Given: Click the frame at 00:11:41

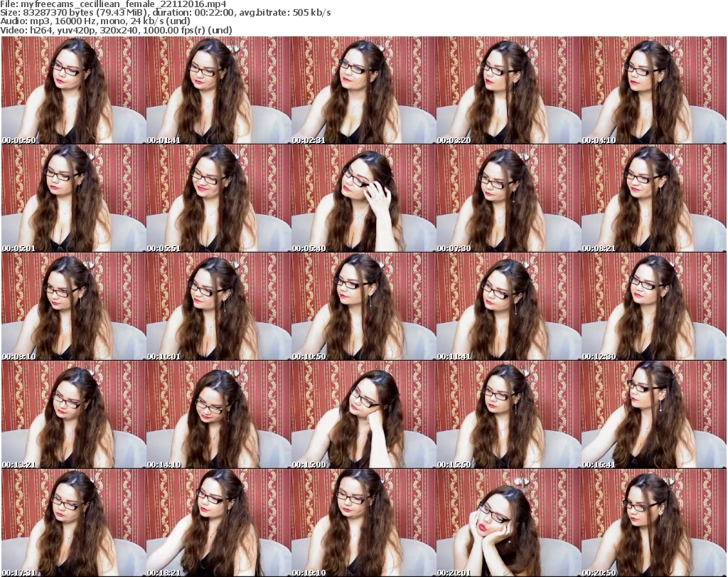Looking at the screenshot, I should point(508,307).
